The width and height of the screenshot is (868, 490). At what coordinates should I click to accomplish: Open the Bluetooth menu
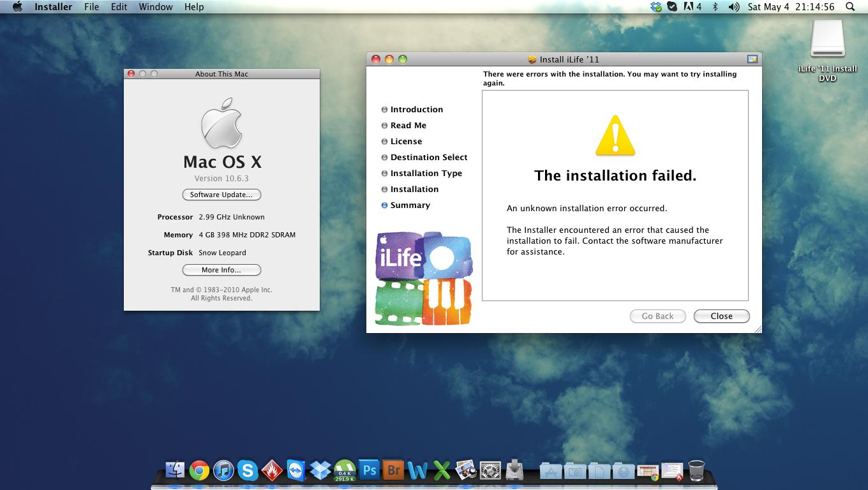coord(715,7)
